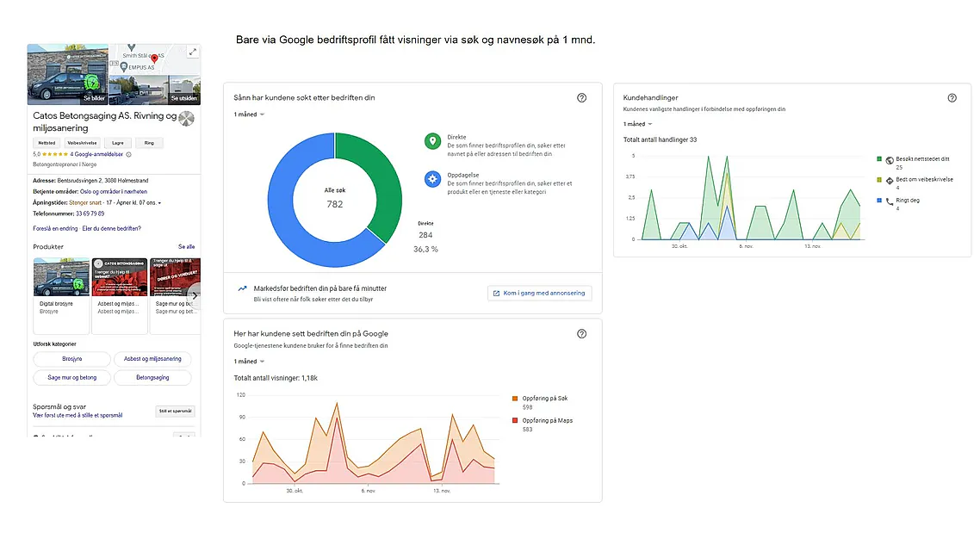This screenshot has width=980, height=551.
Task: Open the '1 måned' dropdown in search card
Action: (x=249, y=115)
